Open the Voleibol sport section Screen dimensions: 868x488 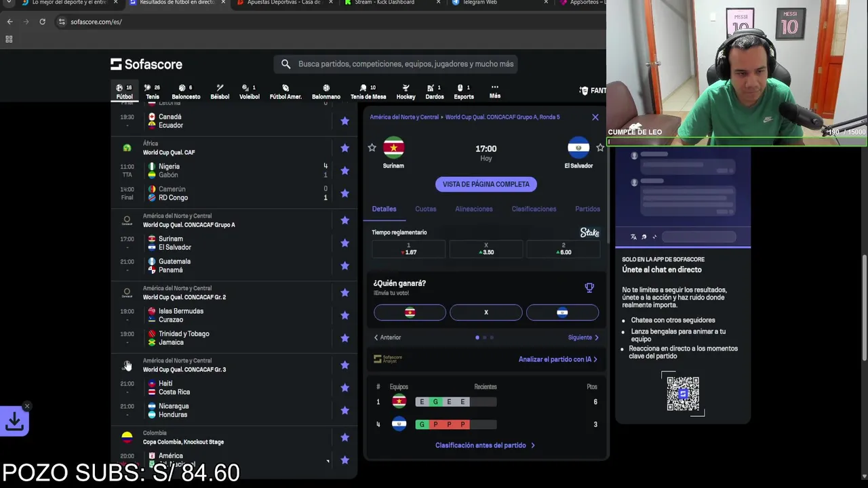pyautogui.click(x=250, y=91)
